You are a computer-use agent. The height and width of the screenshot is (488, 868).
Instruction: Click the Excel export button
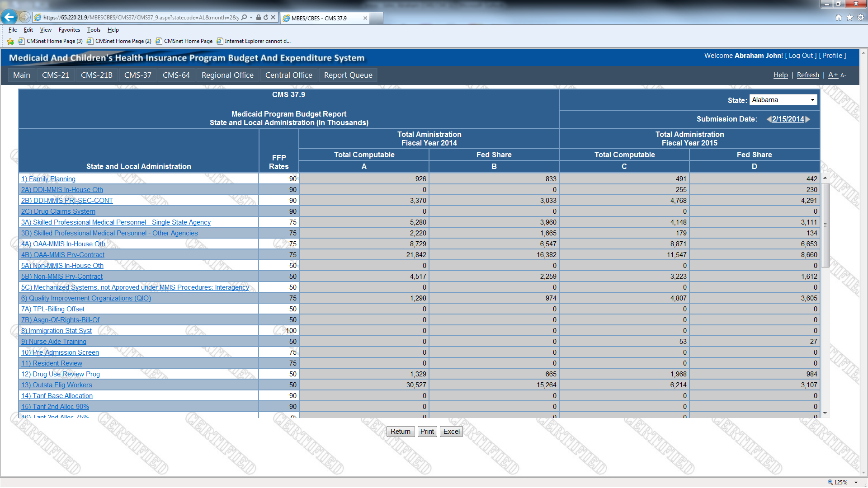(451, 432)
